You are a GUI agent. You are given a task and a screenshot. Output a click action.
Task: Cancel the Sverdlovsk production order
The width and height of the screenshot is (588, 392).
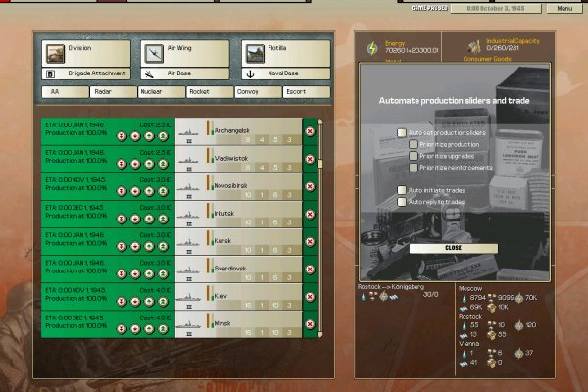tap(310, 269)
